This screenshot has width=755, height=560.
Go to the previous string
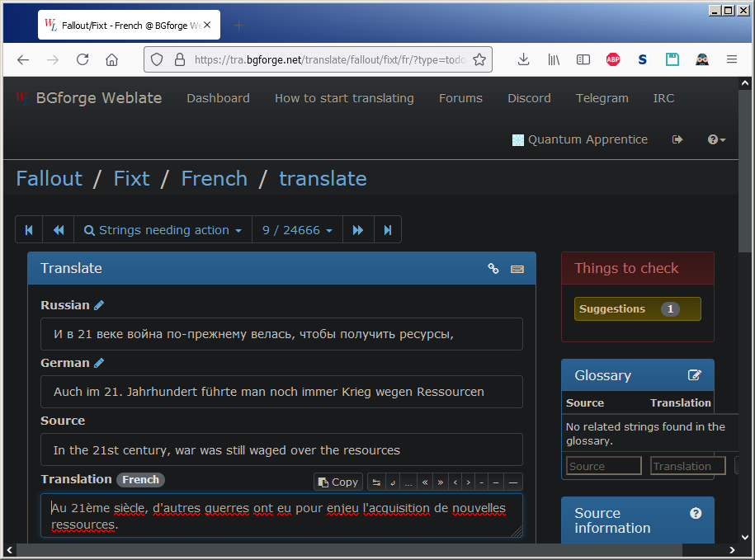pyautogui.click(x=59, y=230)
